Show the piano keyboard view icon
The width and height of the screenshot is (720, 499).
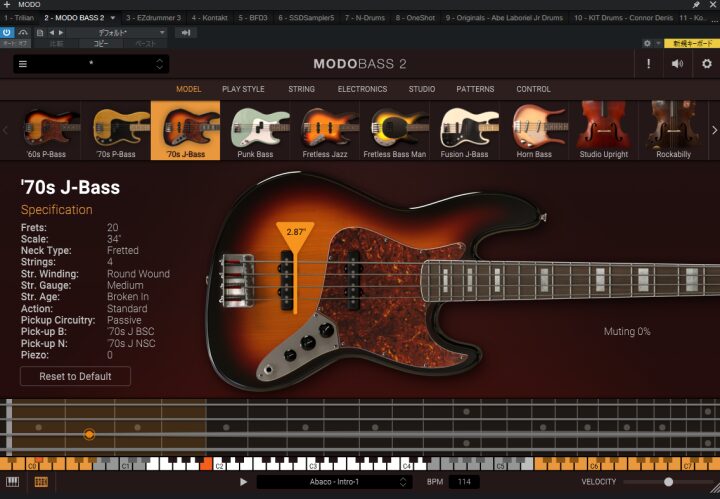[x=12, y=482]
